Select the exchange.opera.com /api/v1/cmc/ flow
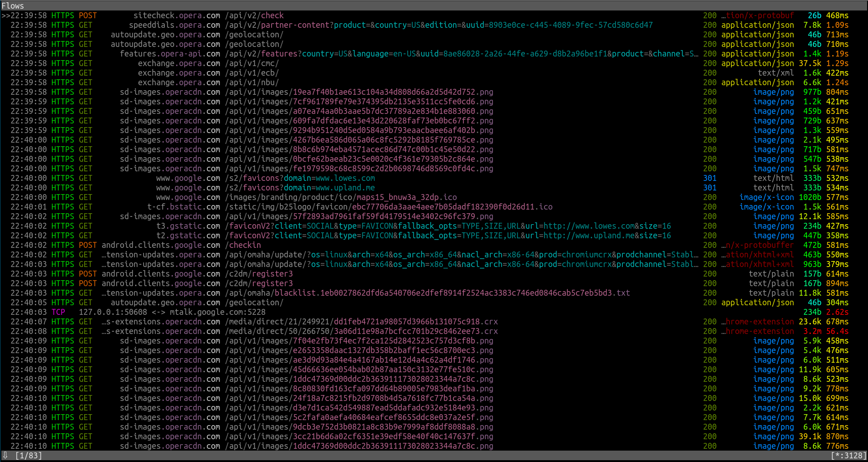Viewport: 868px width, 462px height. [x=434, y=63]
